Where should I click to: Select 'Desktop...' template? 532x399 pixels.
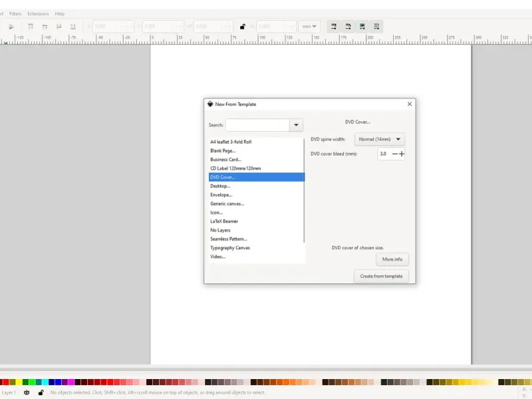pos(257,186)
